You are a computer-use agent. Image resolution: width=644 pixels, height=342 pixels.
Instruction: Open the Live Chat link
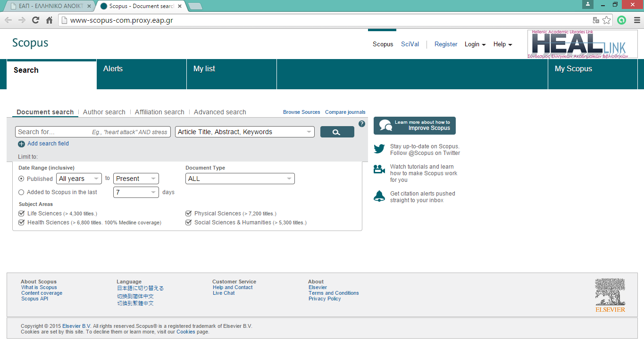click(x=224, y=293)
